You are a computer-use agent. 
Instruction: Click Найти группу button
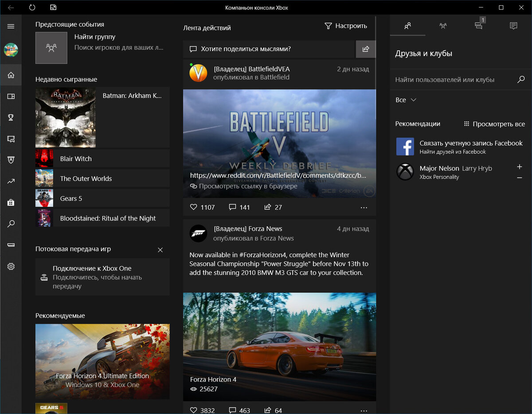click(x=102, y=47)
